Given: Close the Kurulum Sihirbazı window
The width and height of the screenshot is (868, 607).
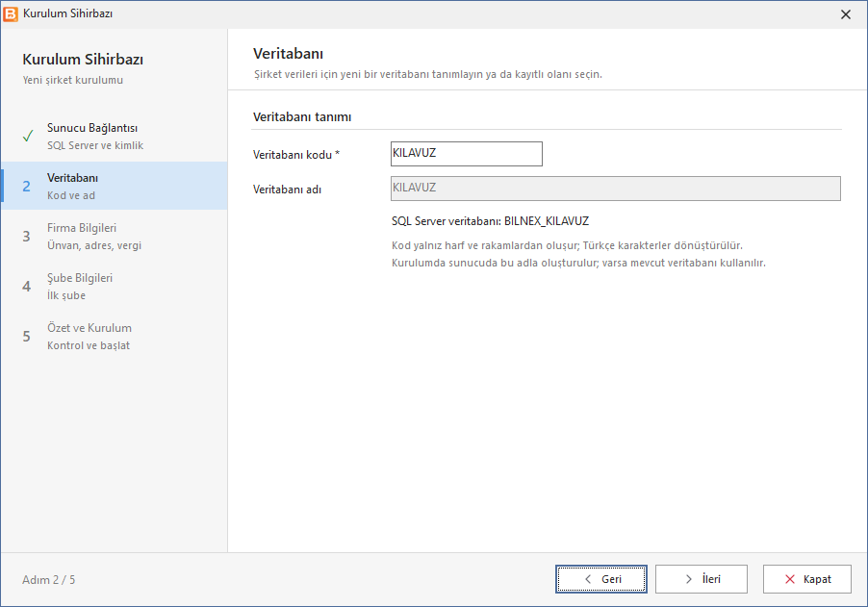Looking at the screenshot, I should pyautogui.click(x=845, y=14).
